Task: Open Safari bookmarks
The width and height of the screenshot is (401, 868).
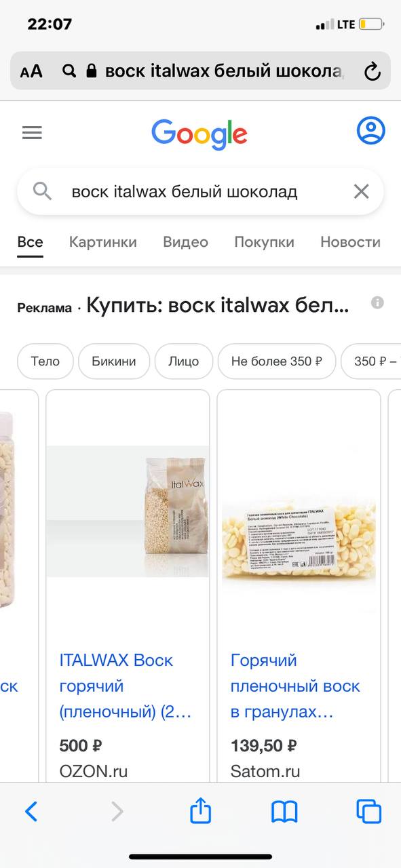Action: coord(285,811)
